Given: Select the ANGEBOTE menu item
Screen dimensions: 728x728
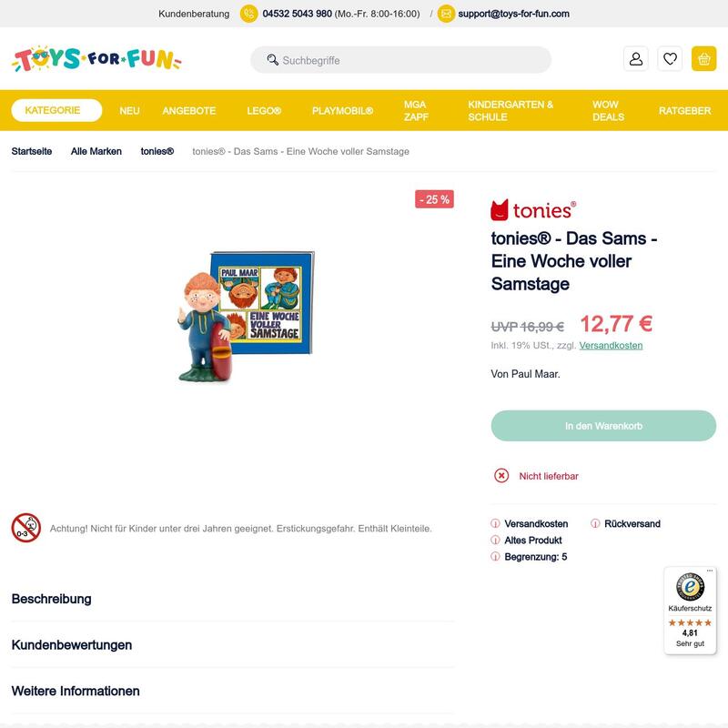Looking at the screenshot, I should click(189, 111).
